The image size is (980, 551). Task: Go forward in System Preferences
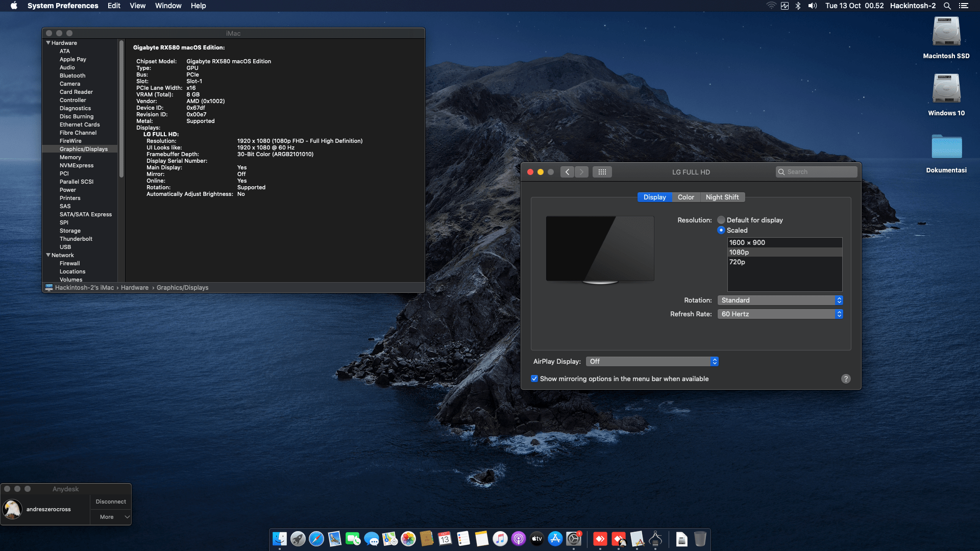tap(581, 172)
